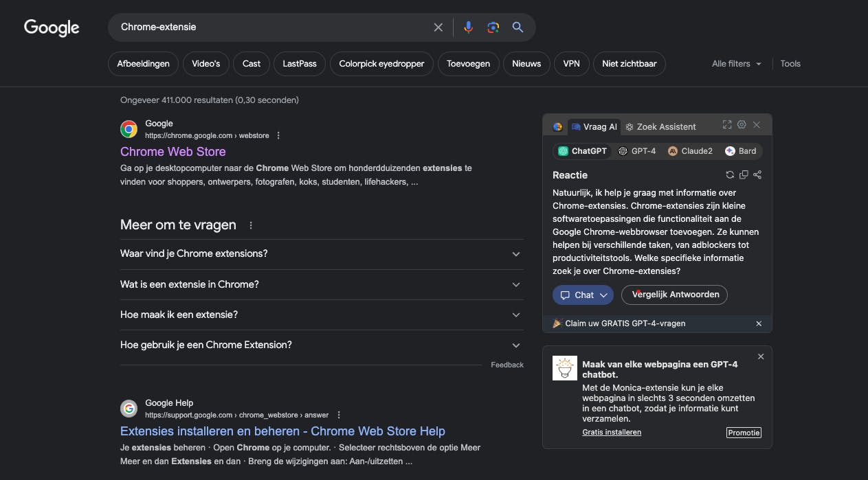Open Google Lens image search

pos(493,27)
